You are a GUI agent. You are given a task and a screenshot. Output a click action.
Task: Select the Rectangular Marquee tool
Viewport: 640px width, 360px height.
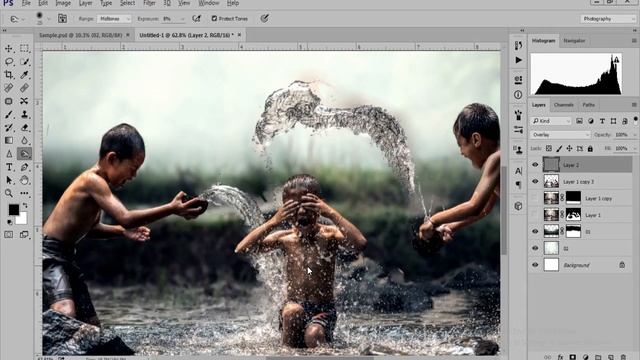[24, 49]
